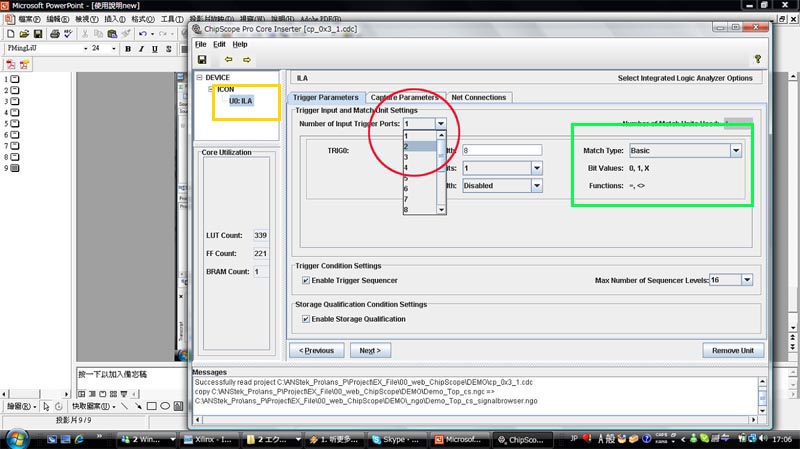This screenshot has height=449, width=800.
Task: Select the arrow pointer tool in drawing toolbar
Action: click(x=46, y=406)
